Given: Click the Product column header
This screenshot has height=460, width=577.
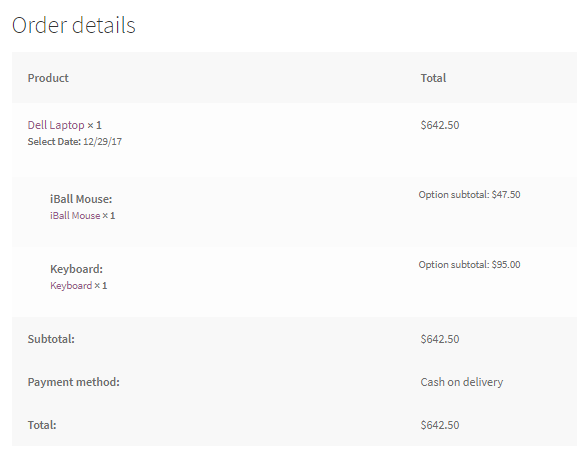Looking at the screenshot, I should click(48, 78).
